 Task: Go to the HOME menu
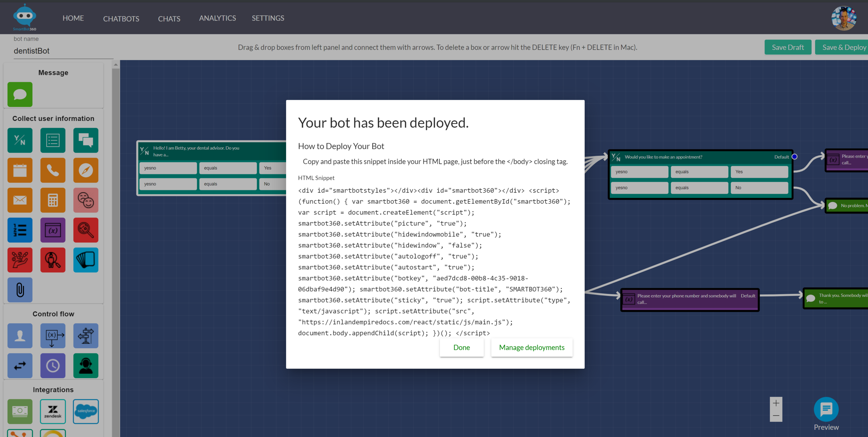tap(73, 18)
